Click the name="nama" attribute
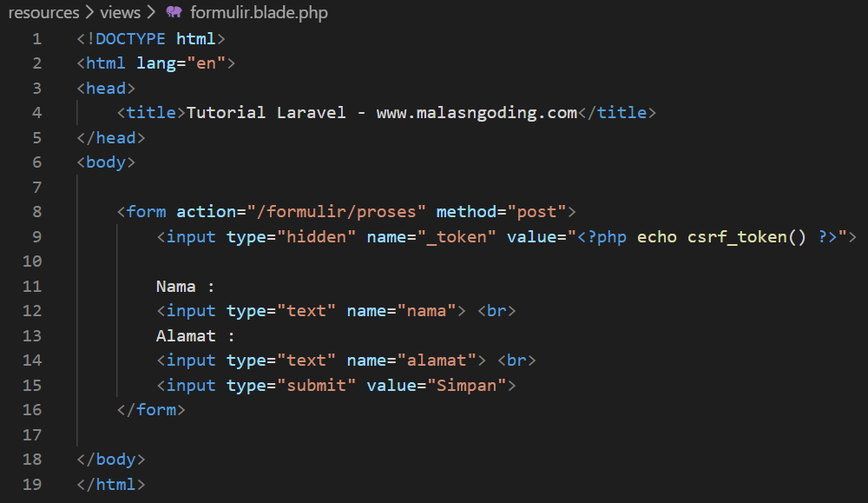Image resolution: width=868 pixels, height=503 pixels. tap(401, 311)
